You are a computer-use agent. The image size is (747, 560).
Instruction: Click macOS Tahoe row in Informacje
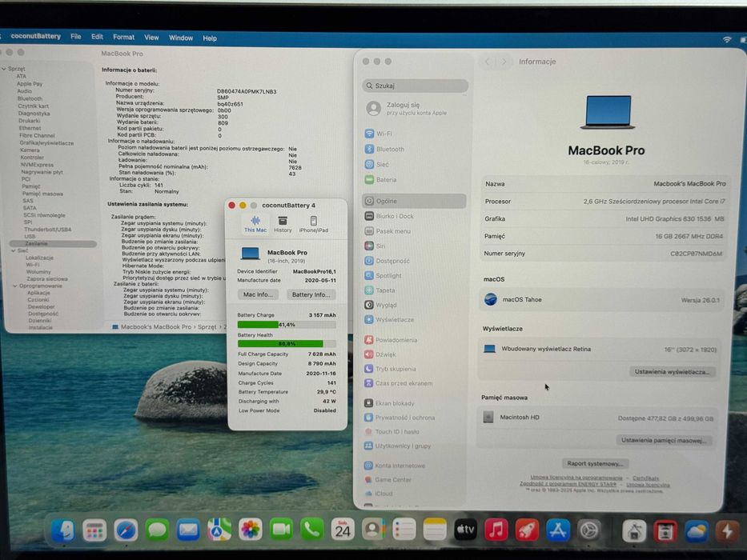602,300
